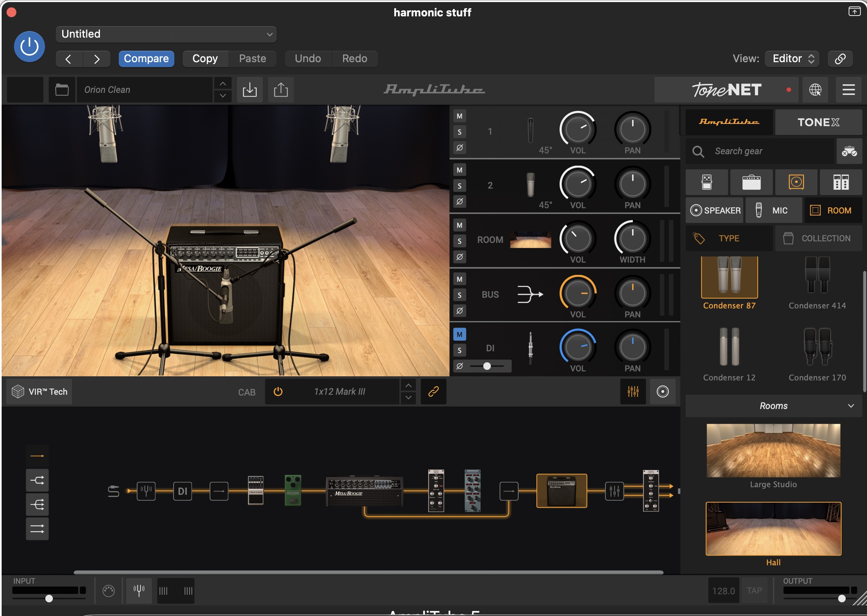The image size is (867, 616).
Task: Solo the ROOM channel
Action: tap(460, 241)
